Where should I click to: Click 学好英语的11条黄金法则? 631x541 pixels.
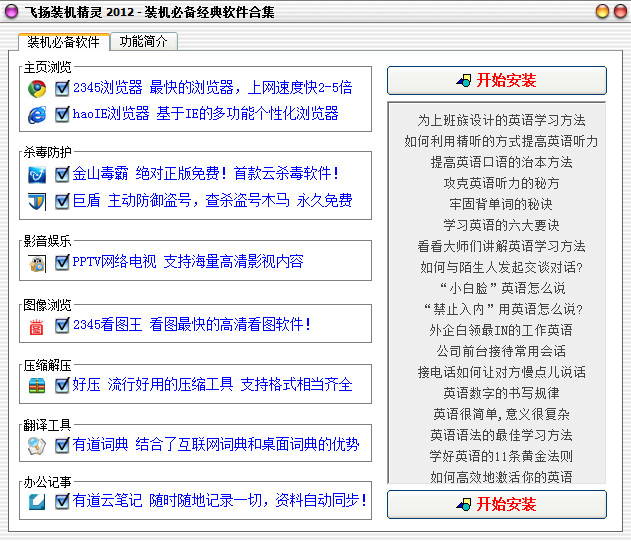click(x=501, y=456)
